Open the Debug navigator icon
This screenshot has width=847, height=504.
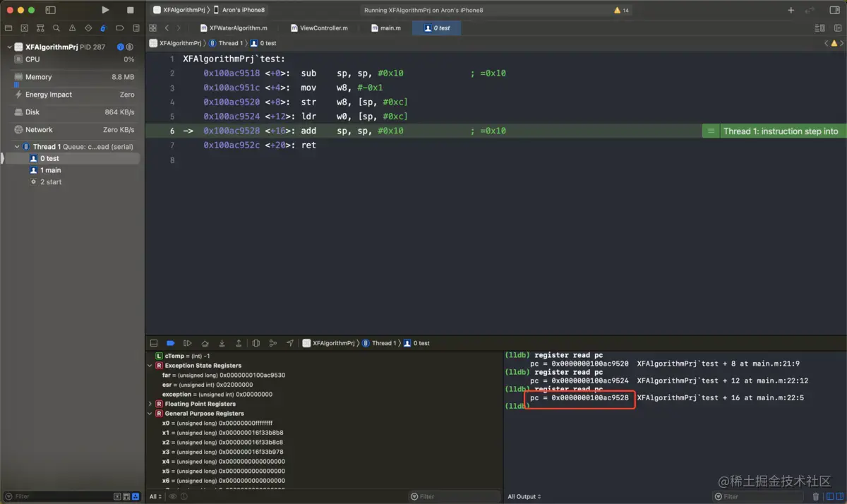103,28
